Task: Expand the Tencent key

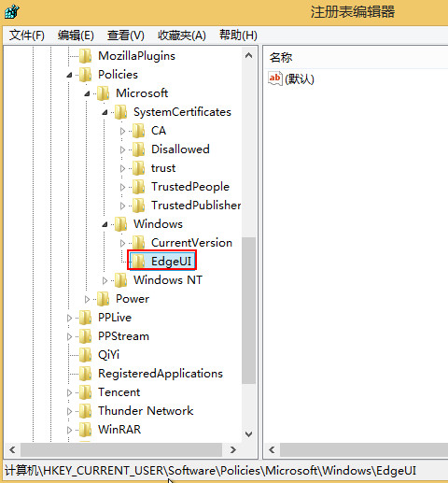Action: coord(69,392)
